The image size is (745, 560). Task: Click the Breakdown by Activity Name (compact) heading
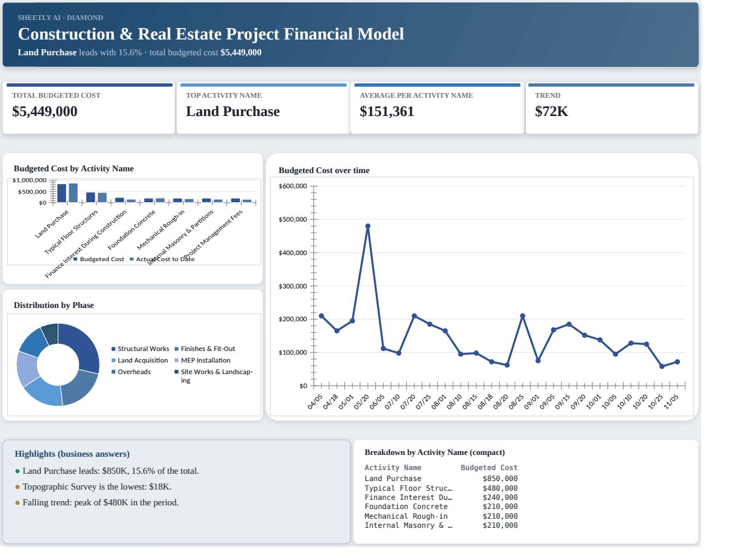pyautogui.click(x=435, y=452)
